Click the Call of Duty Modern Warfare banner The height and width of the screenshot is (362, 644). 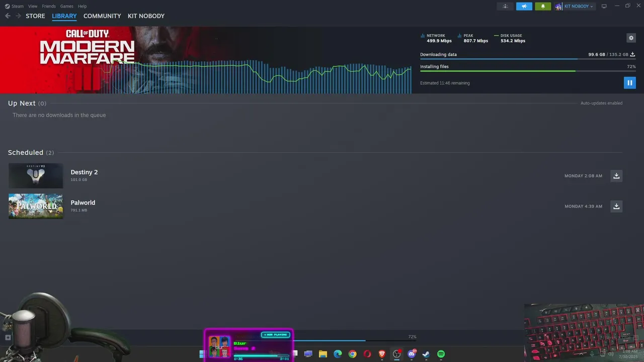coord(206,60)
